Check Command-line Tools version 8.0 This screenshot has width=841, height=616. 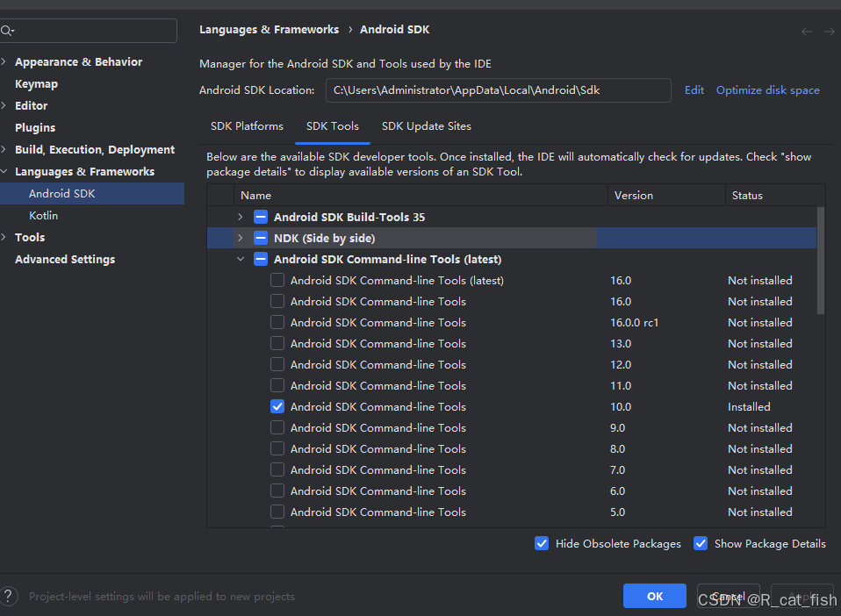(277, 448)
